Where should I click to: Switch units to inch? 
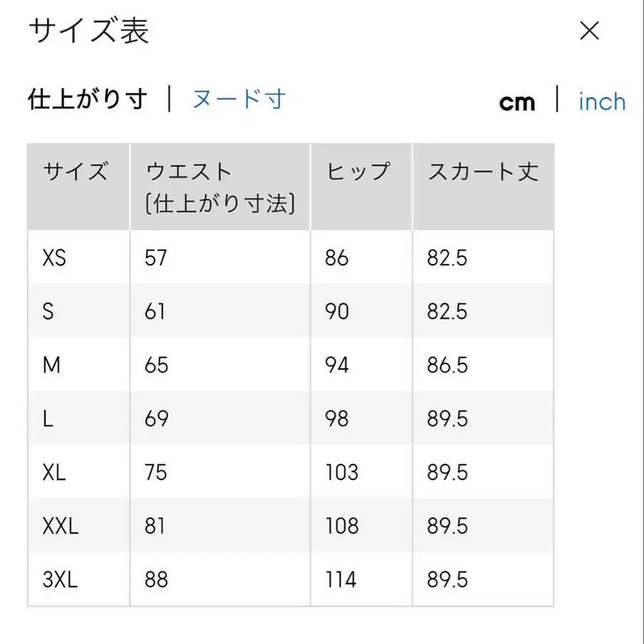click(602, 102)
